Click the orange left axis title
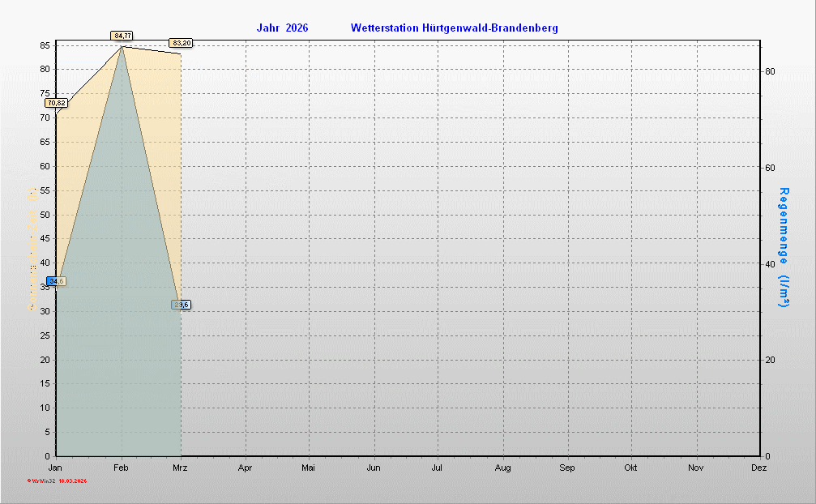The width and height of the screenshot is (816, 504). coord(32,248)
